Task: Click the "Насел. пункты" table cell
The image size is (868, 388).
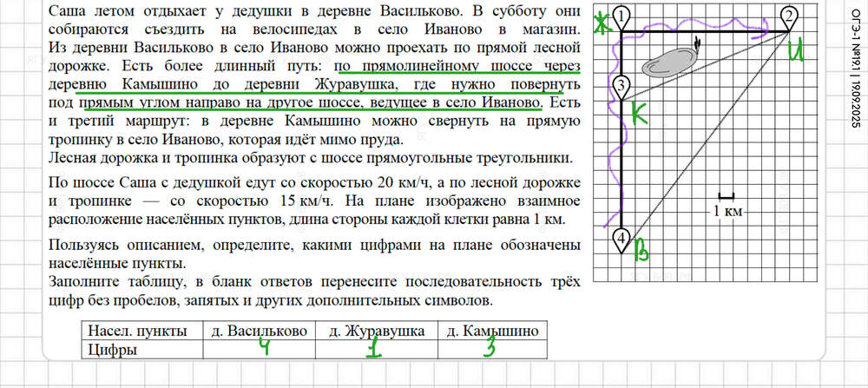Action: pos(139,331)
